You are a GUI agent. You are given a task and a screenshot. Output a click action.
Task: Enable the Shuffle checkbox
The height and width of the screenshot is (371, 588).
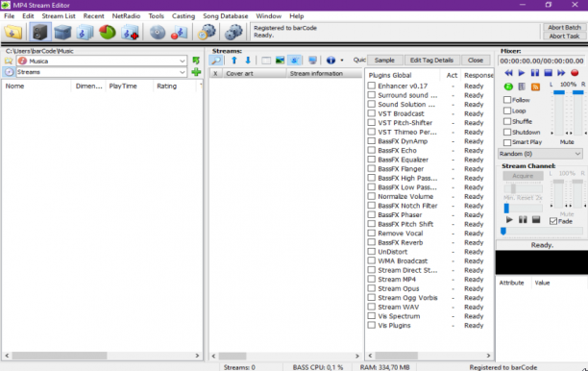507,121
